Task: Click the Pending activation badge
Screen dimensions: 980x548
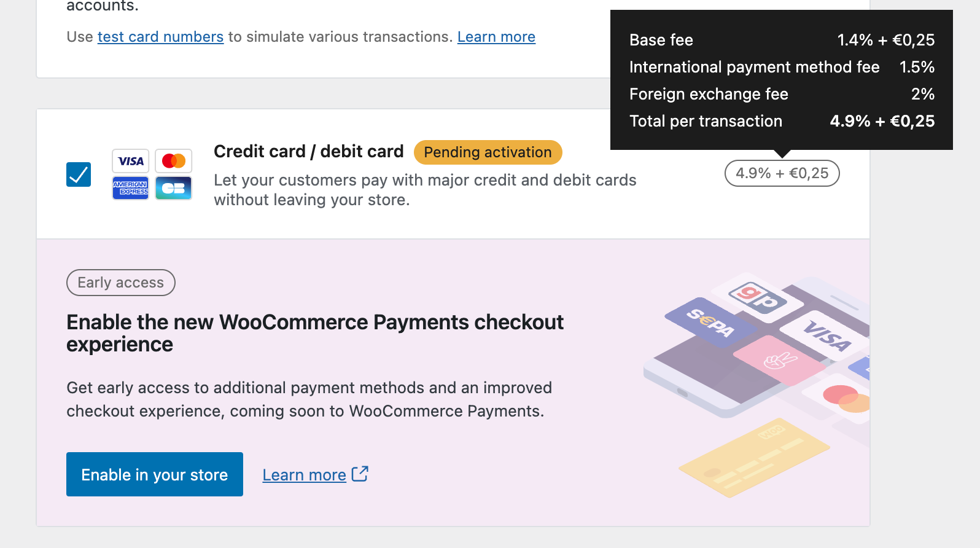Action: [x=488, y=152]
